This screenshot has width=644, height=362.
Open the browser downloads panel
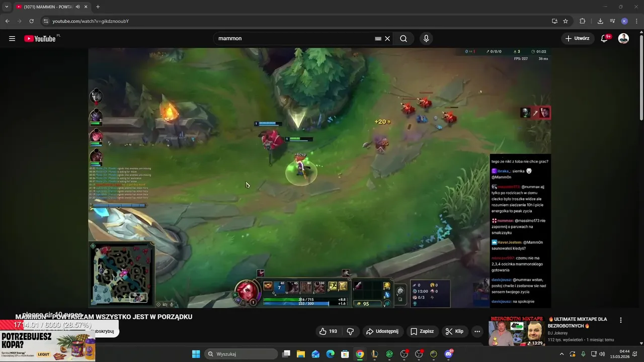(x=600, y=21)
